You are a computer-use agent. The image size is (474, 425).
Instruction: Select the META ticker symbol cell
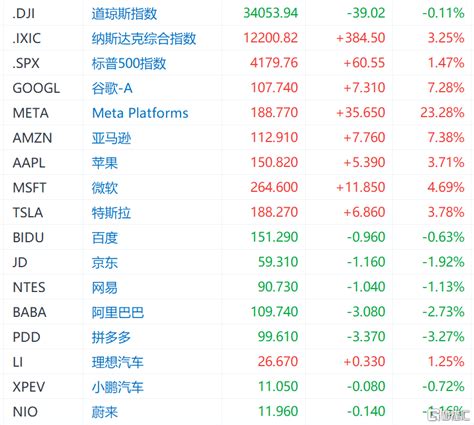[x=31, y=113]
